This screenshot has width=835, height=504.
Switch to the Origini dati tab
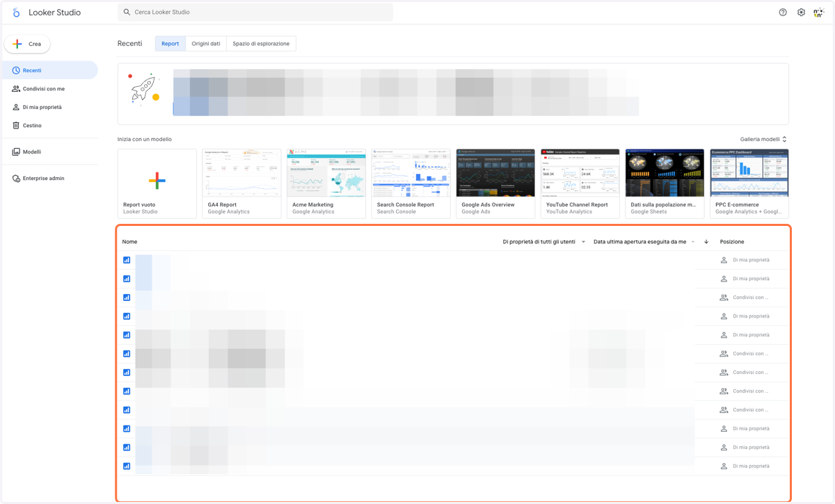click(206, 44)
